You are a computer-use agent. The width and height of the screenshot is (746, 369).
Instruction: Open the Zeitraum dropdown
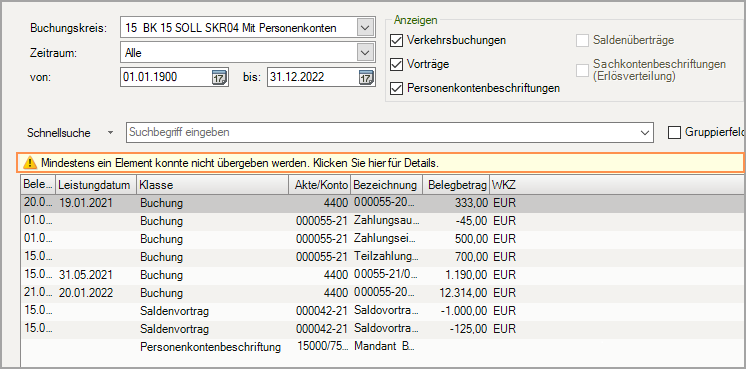[365, 53]
